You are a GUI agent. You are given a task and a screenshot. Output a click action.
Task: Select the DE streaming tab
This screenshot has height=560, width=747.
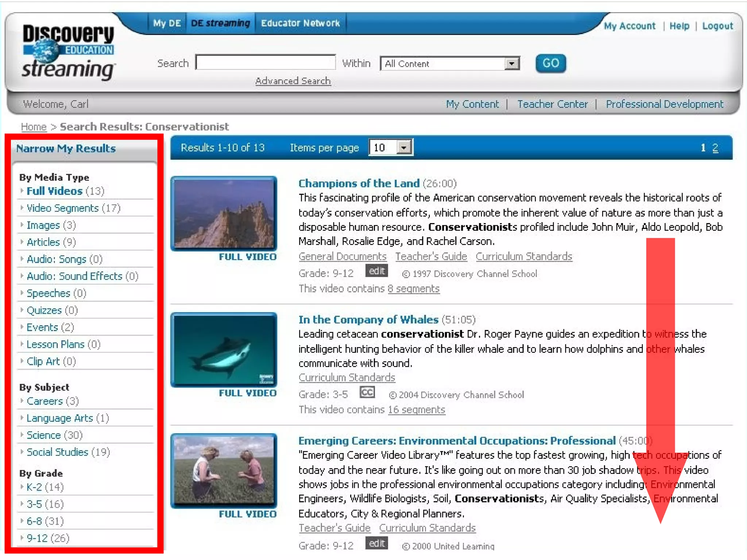pos(220,23)
